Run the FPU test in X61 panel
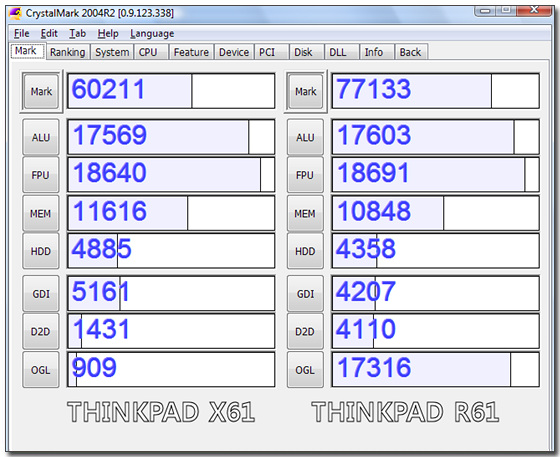560x457 pixels. click(41, 175)
